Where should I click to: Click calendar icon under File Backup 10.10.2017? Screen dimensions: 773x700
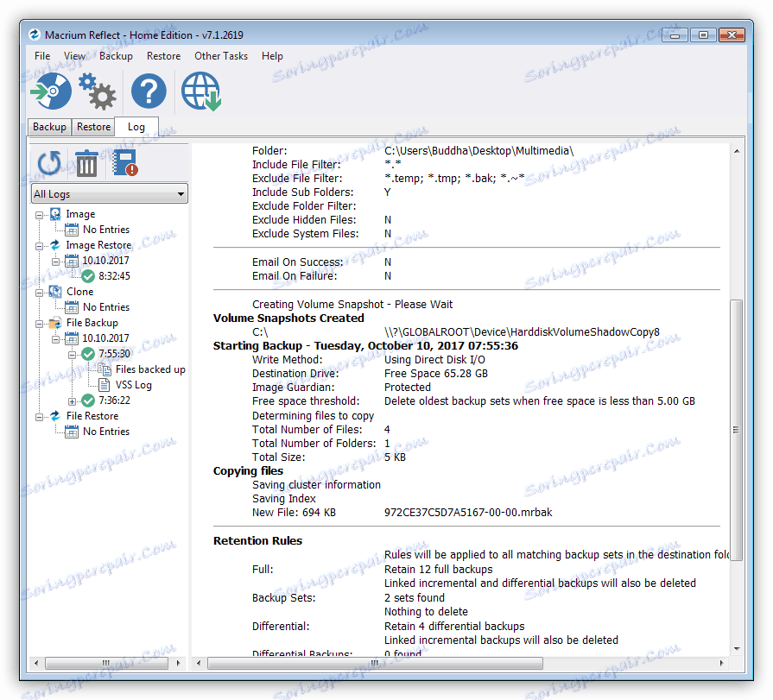point(72,338)
